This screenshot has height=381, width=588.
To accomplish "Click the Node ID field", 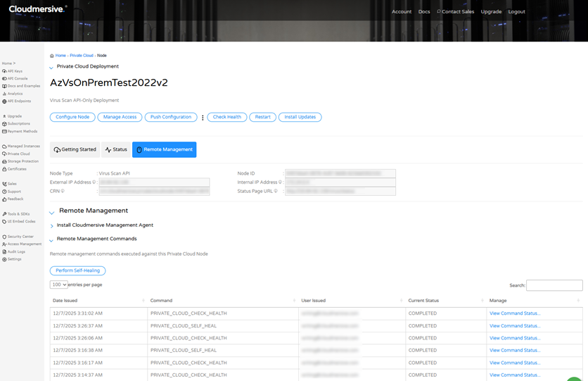I will (x=340, y=173).
